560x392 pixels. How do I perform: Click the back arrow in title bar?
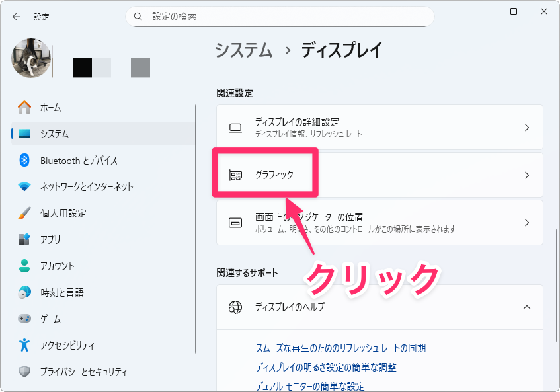click(17, 17)
